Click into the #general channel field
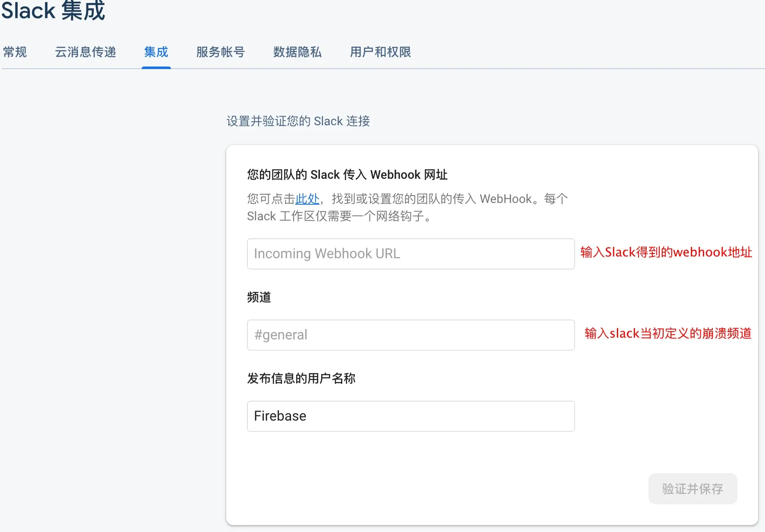Screen dimensions: 765x532 coord(411,335)
